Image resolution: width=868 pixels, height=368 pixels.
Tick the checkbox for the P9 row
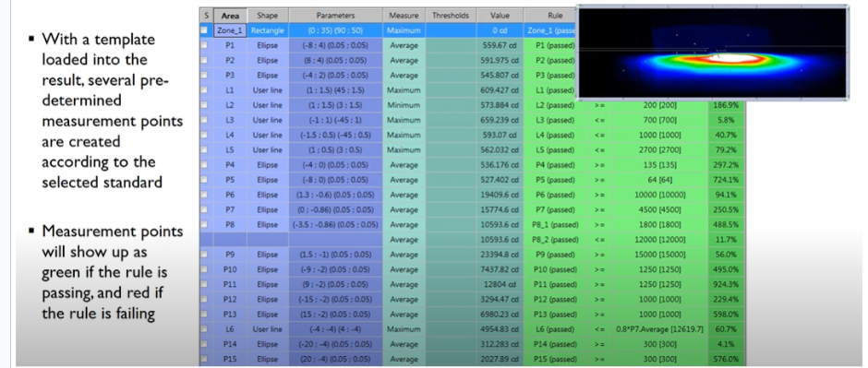click(x=205, y=255)
